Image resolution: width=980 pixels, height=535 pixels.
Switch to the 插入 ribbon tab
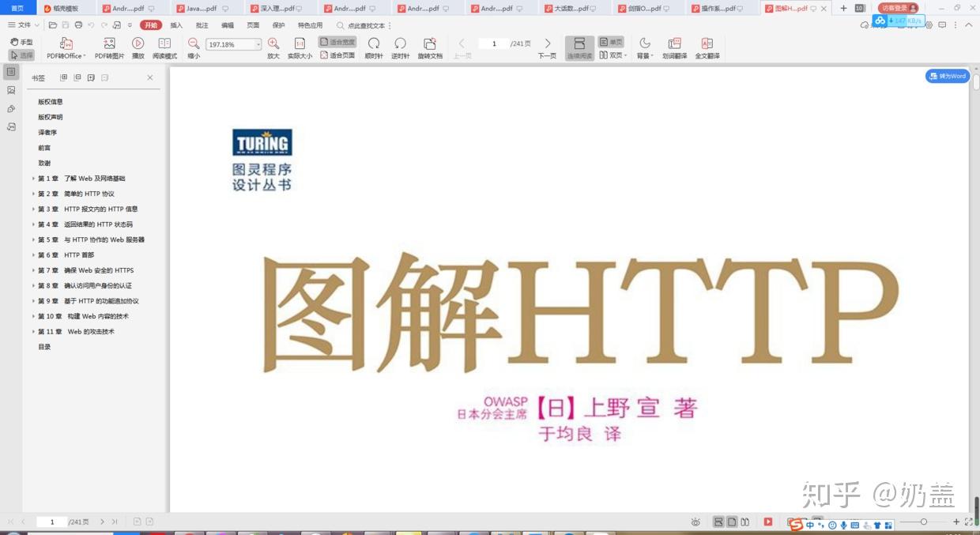[x=176, y=25]
